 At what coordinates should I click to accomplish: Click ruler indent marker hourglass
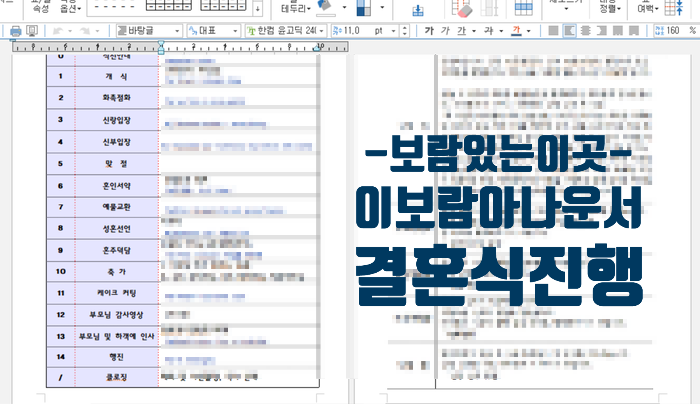(x=161, y=47)
